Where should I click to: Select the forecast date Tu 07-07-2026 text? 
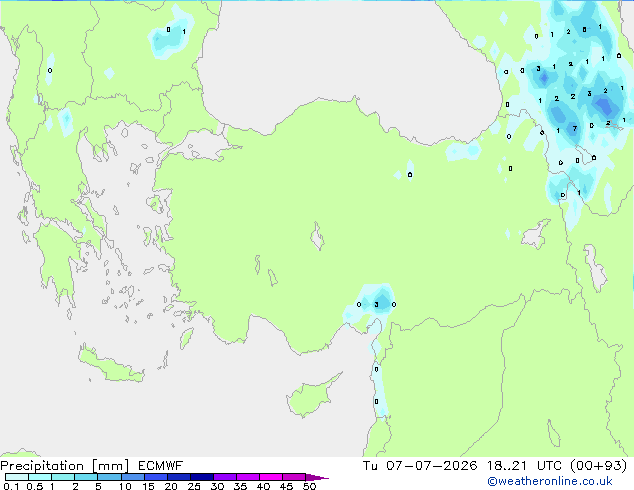click(x=420, y=466)
